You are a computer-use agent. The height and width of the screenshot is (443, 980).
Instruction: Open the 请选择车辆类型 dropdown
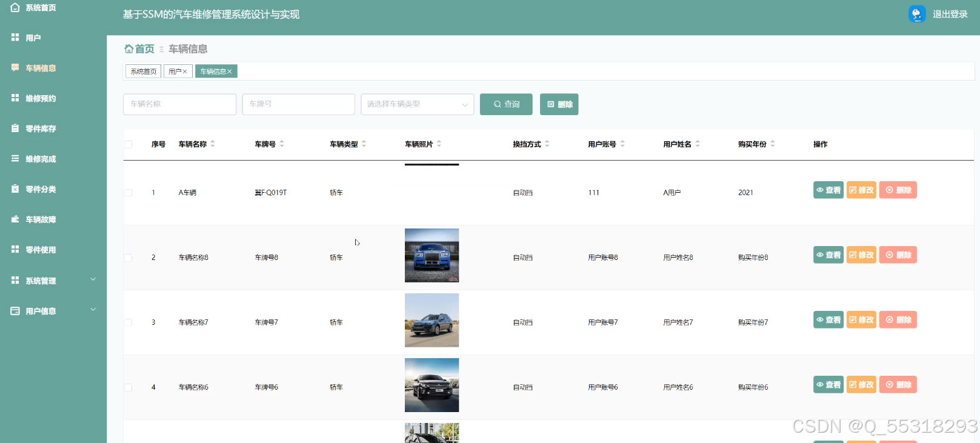click(417, 104)
